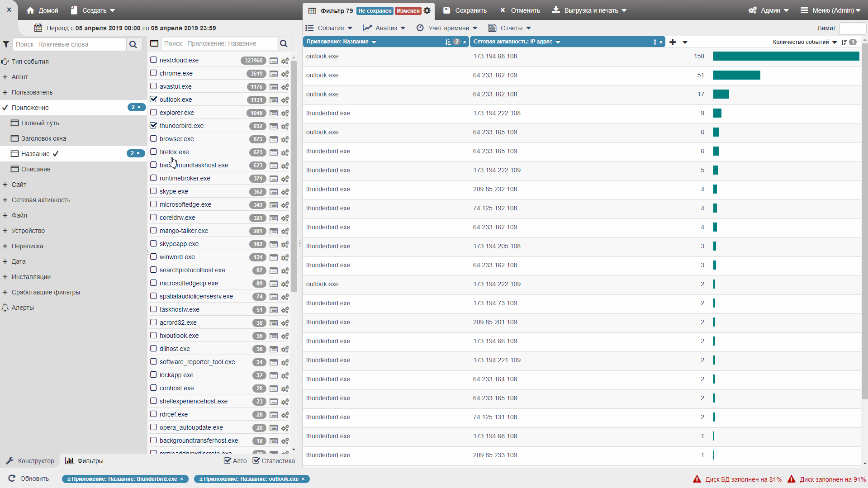Image resolution: width=868 pixels, height=488 pixels.
Task: Open the Админ user dropdown
Action: click(768, 10)
